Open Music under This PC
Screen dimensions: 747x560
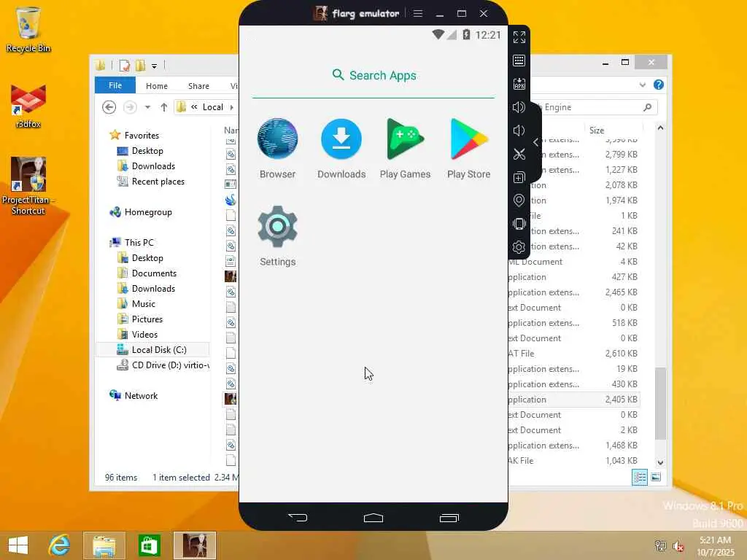tap(144, 304)
